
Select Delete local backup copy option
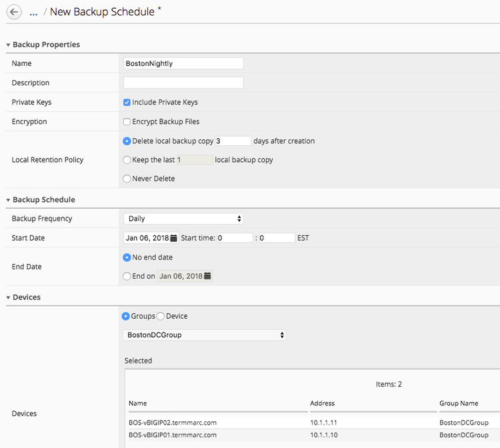pos(127,141)
